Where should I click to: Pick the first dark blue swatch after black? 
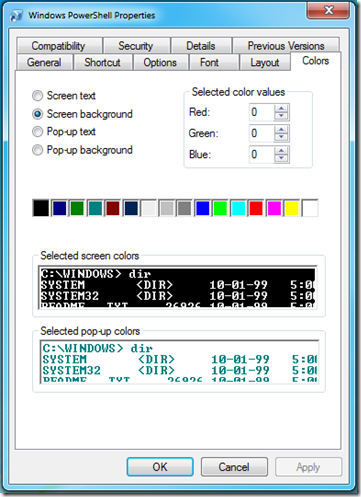(x=59, y=208)
